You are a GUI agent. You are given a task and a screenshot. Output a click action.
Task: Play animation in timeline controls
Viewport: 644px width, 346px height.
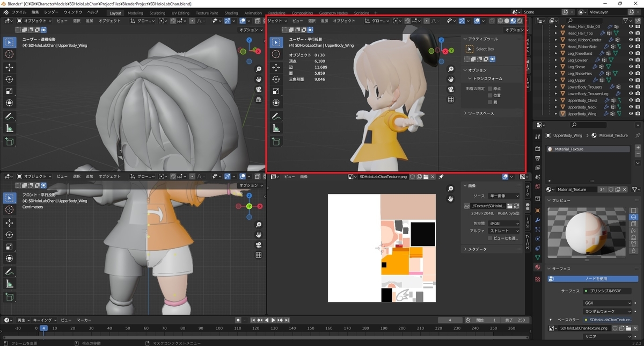pyautogui.click(x=273, y=320)
